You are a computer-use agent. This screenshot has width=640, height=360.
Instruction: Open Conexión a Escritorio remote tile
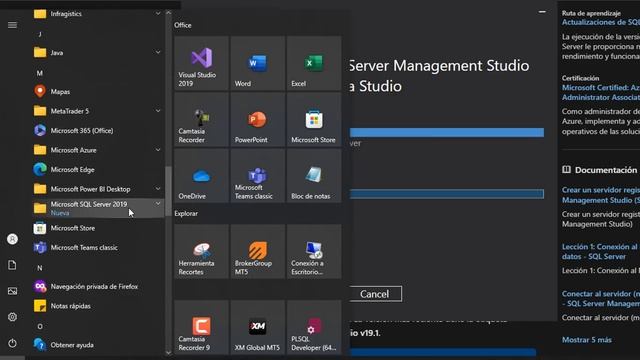pyautogui.click(x=314, y=251)
